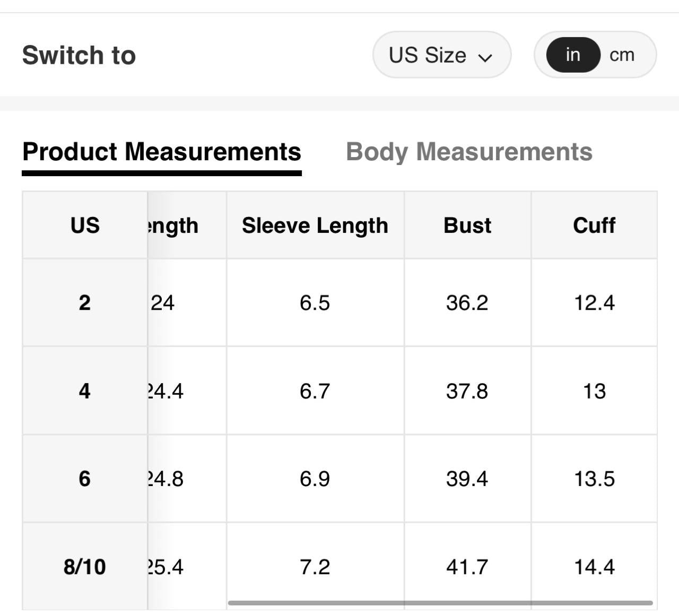Viewport: 679px width, 616px height.
Task: Click the US Size chevron arrow
Action: click(x=485, y=57)
